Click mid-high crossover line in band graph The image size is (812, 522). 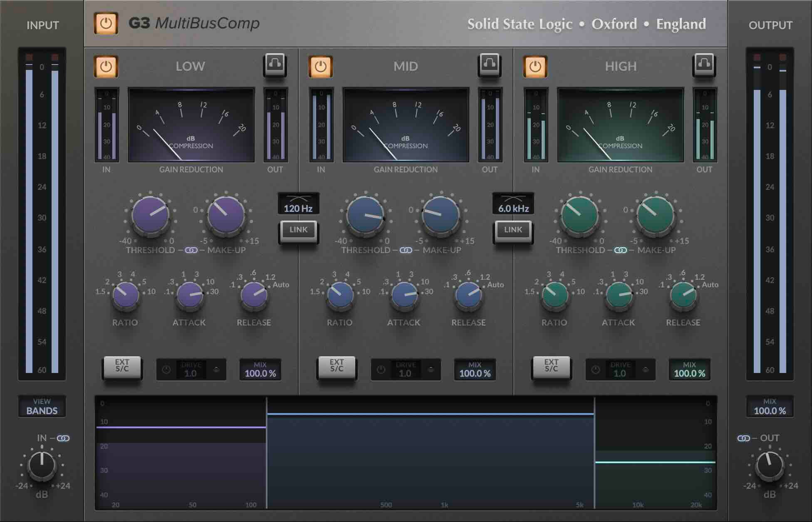[594, 453]
